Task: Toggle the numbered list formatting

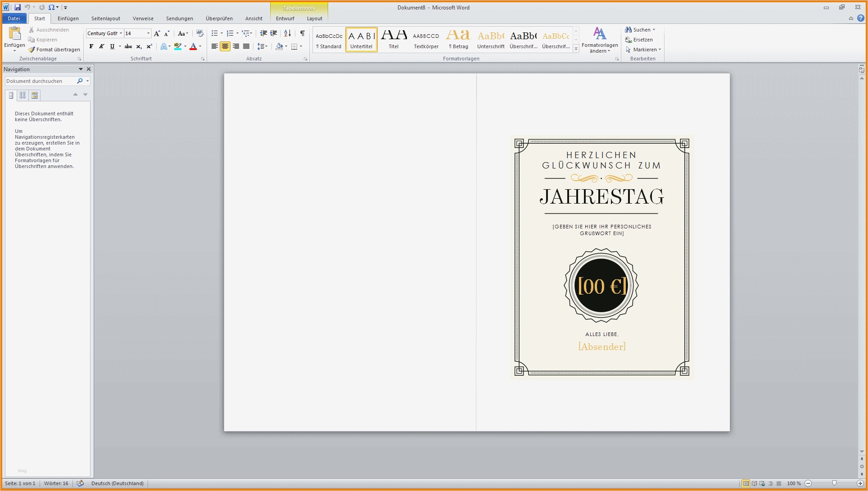Action: pos(230,33)
